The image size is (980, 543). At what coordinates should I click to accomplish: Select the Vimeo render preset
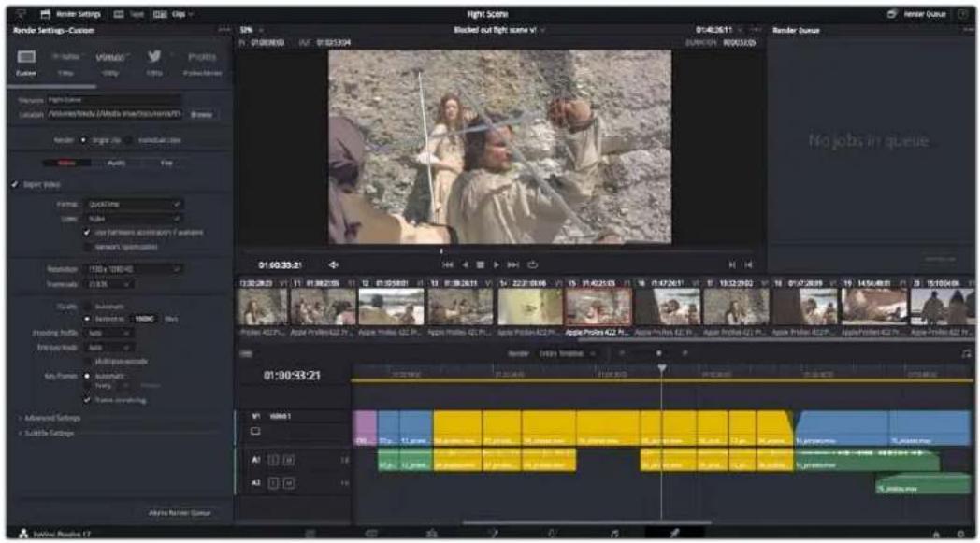tap(110, 64)
